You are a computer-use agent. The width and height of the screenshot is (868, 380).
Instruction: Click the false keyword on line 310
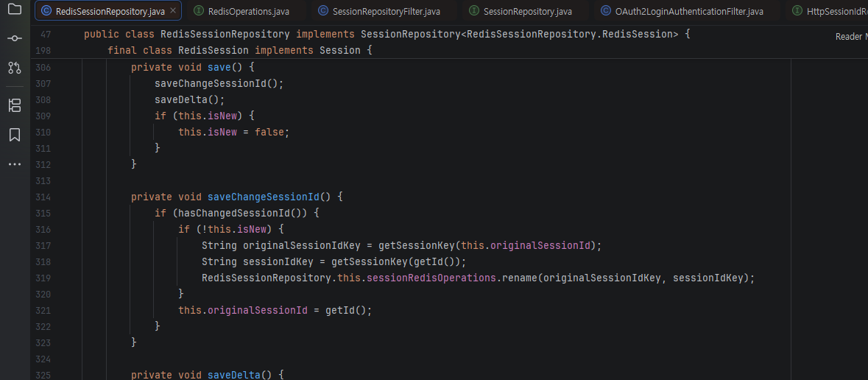tap(269, 133)
